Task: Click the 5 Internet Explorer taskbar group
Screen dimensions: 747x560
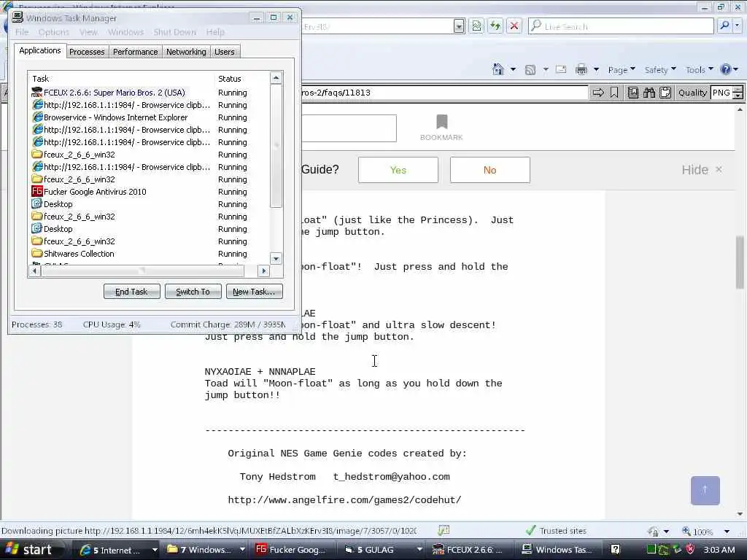Action: (x=118, y=550)
